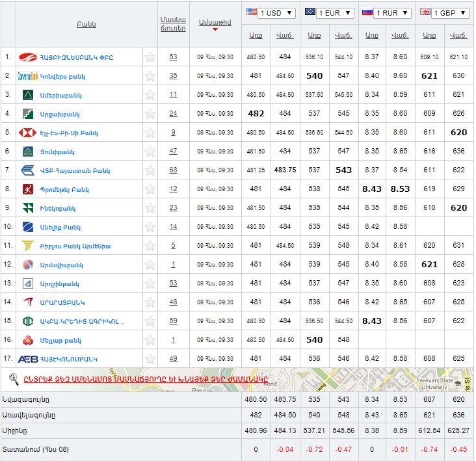This screenshot has width=476, height=461.
Task: Toggle favorite star for Unibank row
Action: (x=150, y=151)
